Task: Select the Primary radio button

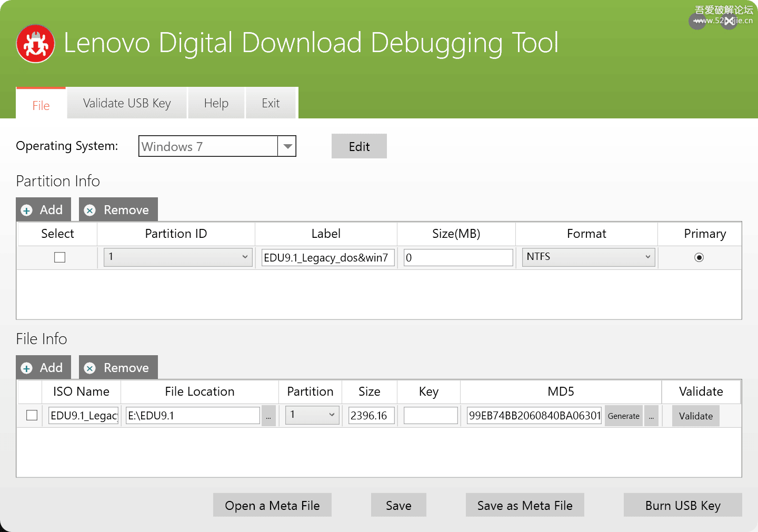Action: pyautogui.click(x=699, y=257)
